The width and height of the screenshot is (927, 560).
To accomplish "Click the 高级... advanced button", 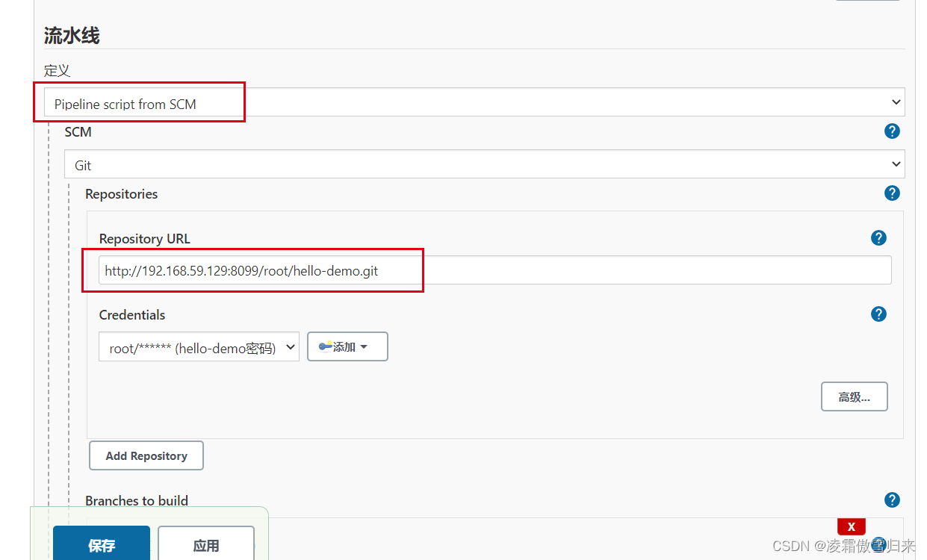I will coord(854,397).
